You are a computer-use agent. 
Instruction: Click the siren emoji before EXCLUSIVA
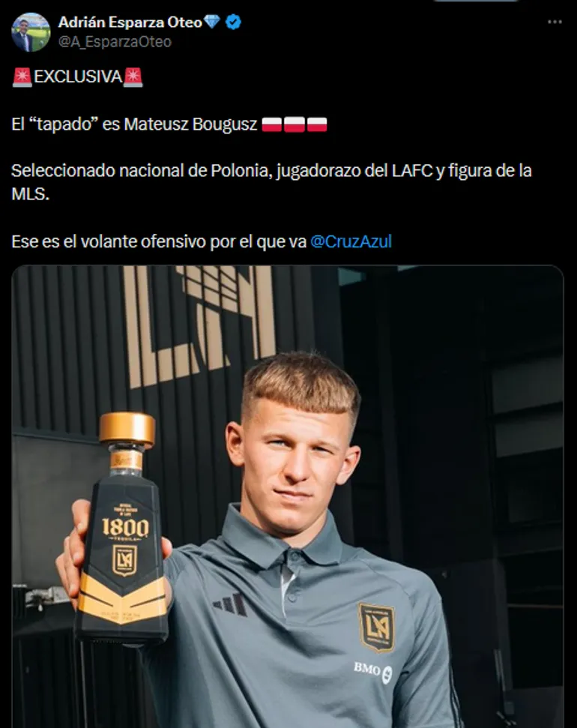point(22,76)
